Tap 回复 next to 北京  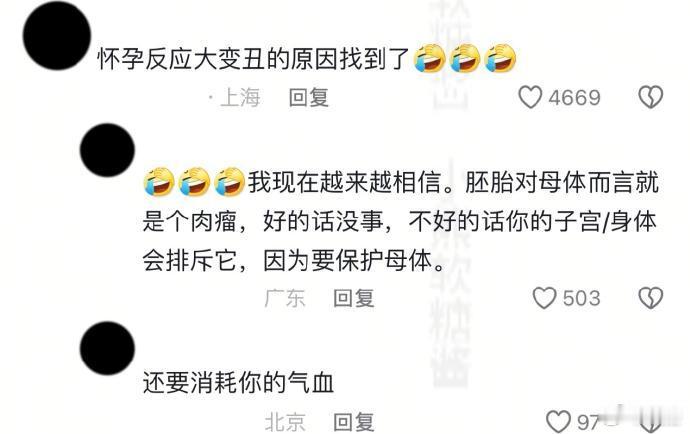coord(354,422)
